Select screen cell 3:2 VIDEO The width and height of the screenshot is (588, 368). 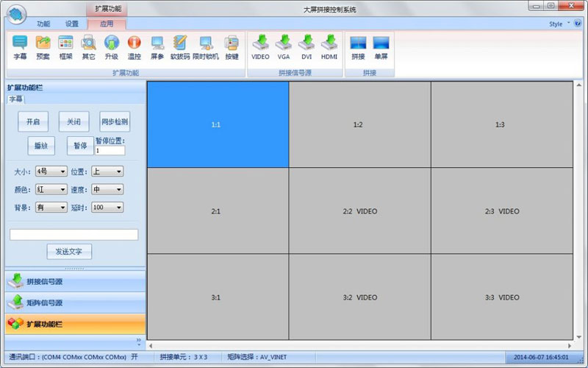[x=360, y=297]
